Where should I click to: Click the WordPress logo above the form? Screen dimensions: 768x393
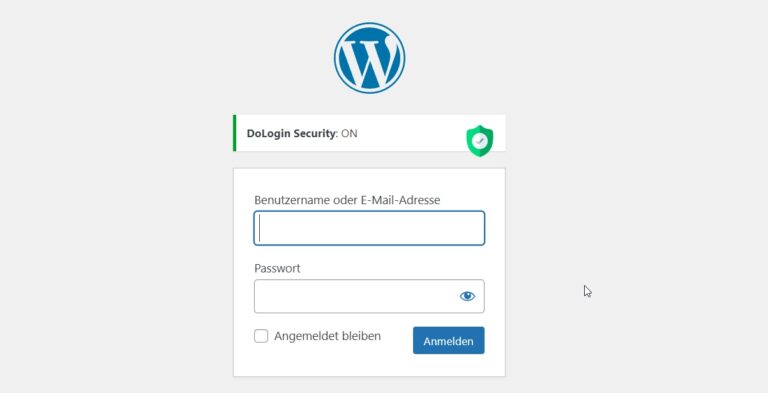(x=369, y=58)
